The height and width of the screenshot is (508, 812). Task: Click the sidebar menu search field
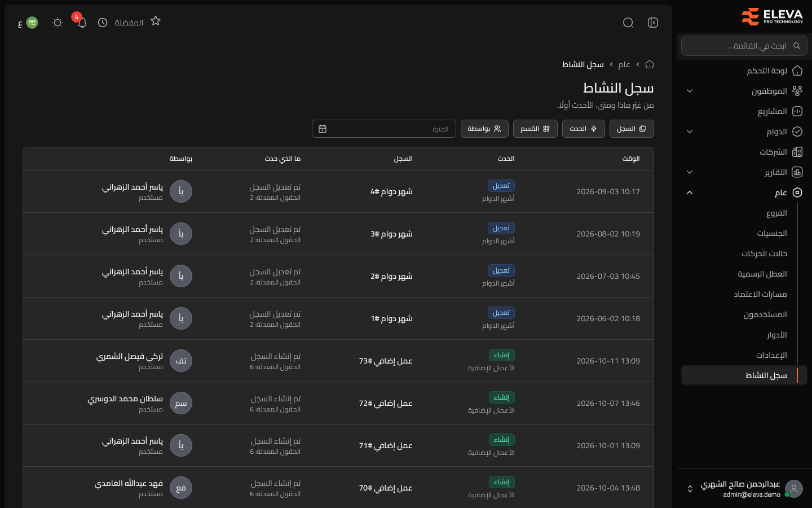(744, 46)
